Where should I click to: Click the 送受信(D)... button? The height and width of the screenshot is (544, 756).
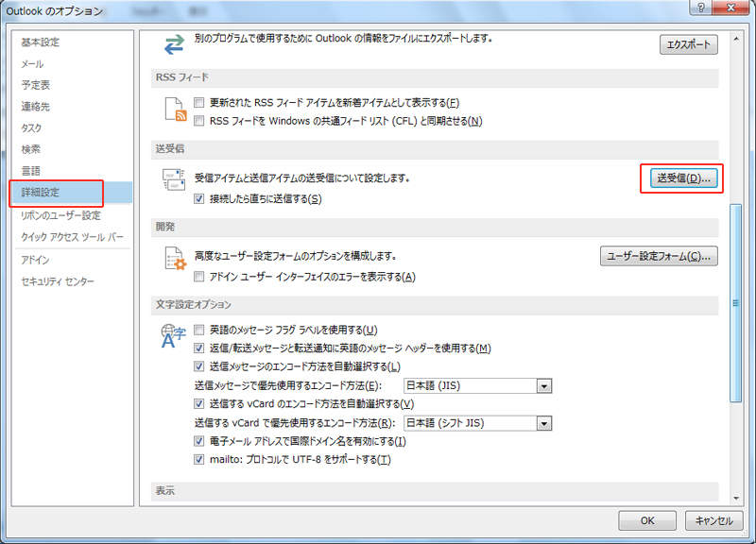click(683, 178)
